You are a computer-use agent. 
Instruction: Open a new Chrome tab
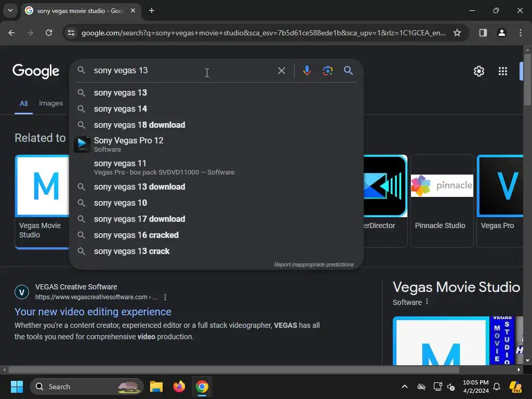point(152,10)
